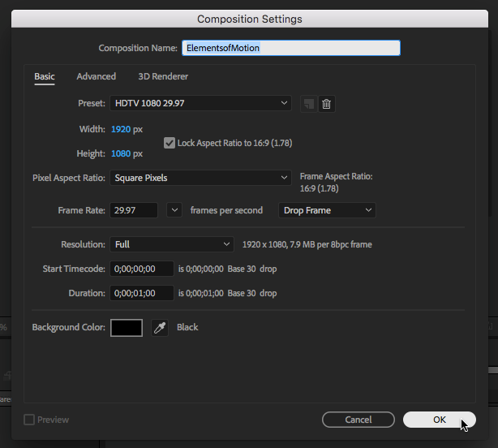Image resolution: width=498 pixels, height=448 pixels.
Task: Click the Width value 1920
Action: (x=120, y=129)
